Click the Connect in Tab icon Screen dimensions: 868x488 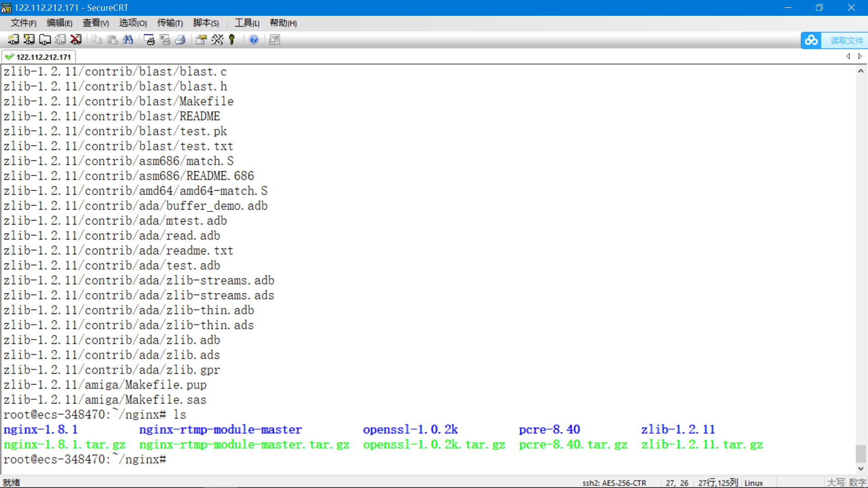tap(45, 40)
